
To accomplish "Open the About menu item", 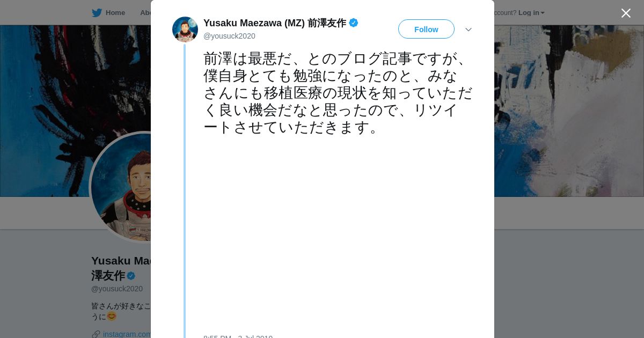I will 145,12.
